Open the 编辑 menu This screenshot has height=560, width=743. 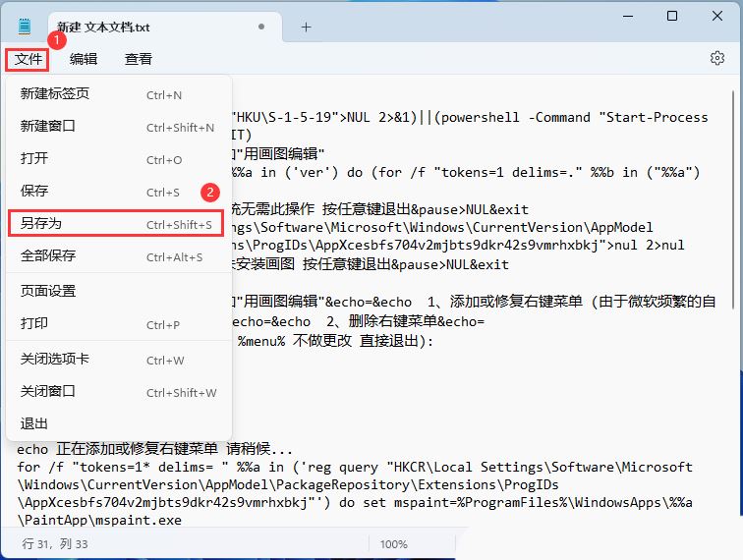[x=84, y=59]
